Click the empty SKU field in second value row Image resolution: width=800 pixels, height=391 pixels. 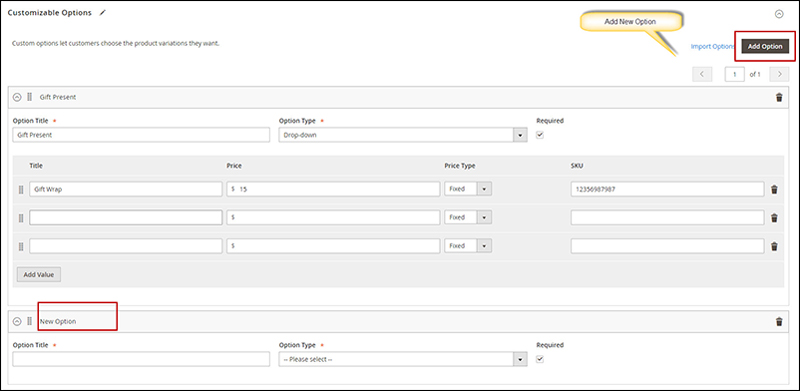[667, 217]
